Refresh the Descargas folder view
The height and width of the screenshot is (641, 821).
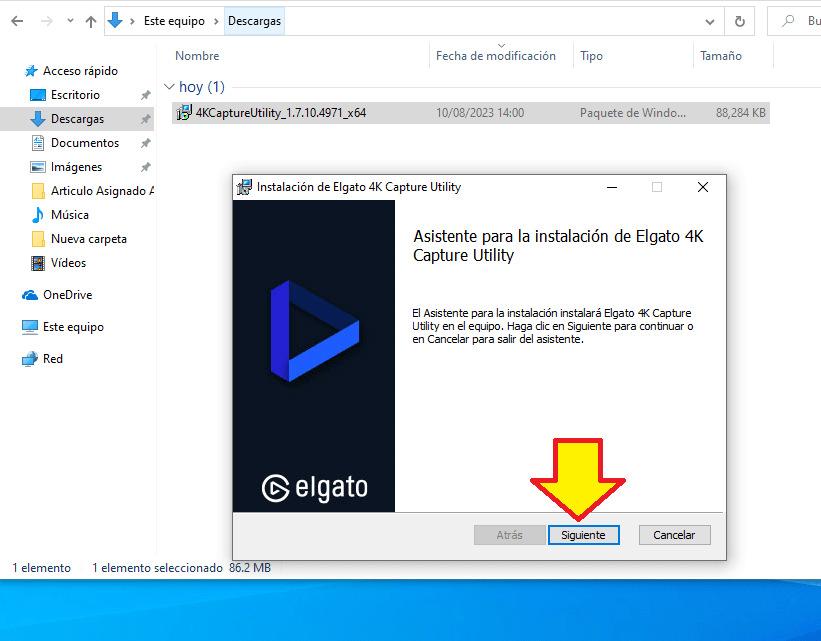click(x=739, y=21)
